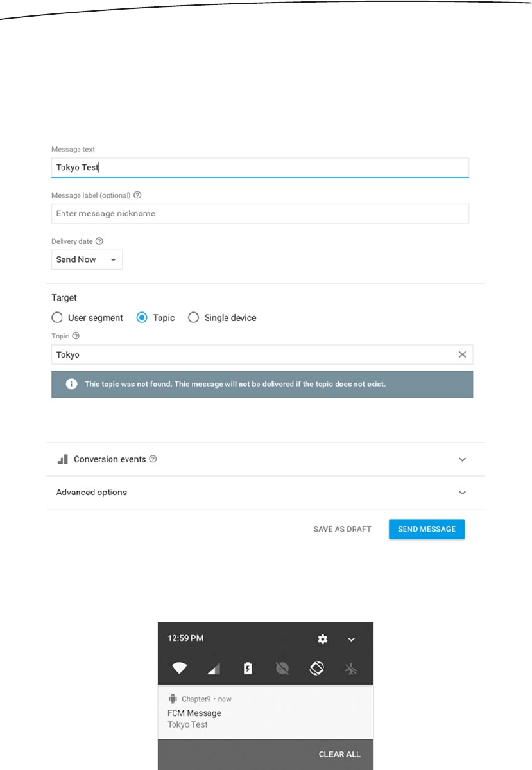Select the Topic radio button
Viewport: 532px width, 770px height.
coord(142,318)
